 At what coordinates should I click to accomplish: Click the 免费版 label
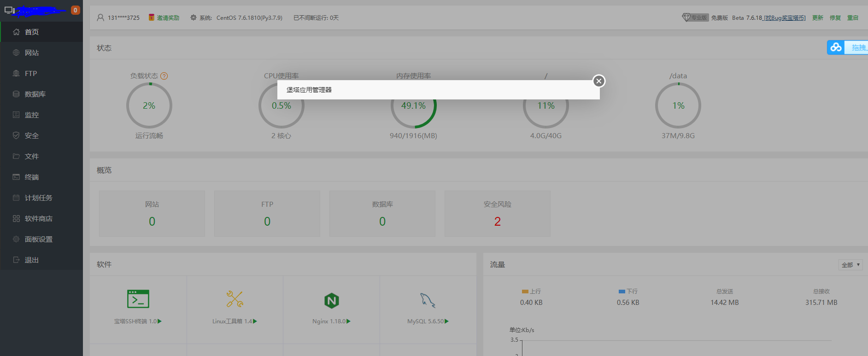tap(719, 18)
